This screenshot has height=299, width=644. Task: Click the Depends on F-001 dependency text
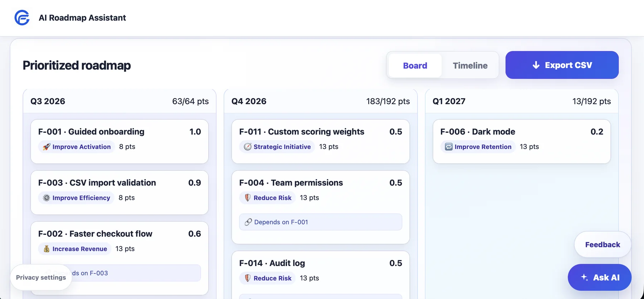[x=281, y=222]
